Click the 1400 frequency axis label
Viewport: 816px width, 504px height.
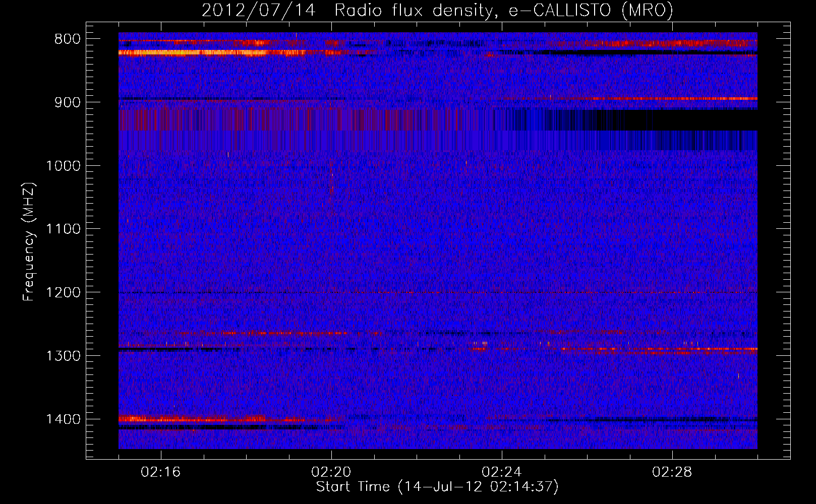point(63,419)
